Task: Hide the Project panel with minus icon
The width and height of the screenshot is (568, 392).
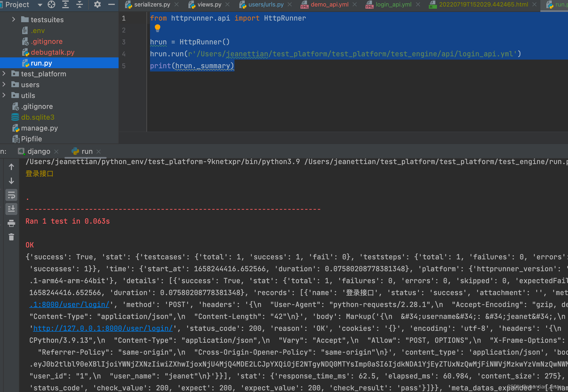Action: pos(111,4)
